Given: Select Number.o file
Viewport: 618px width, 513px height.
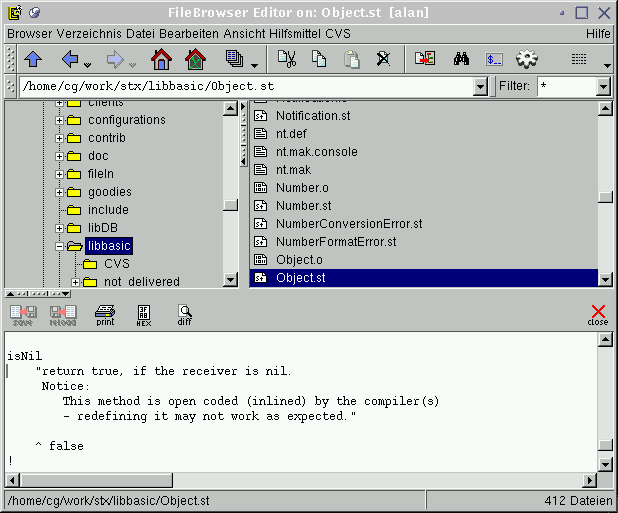Looking at the screenshot, I should pyautogui.click(x=302, y=188).
